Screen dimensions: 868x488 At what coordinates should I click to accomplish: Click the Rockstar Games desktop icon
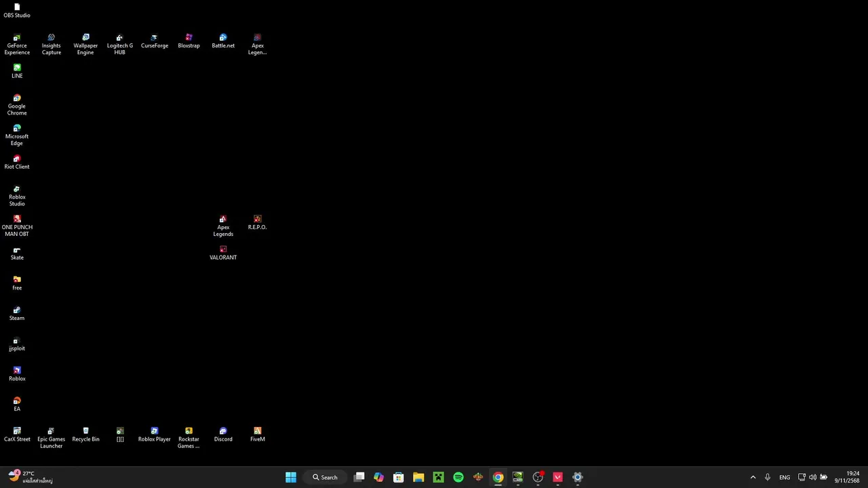click(x=189, y=438)
